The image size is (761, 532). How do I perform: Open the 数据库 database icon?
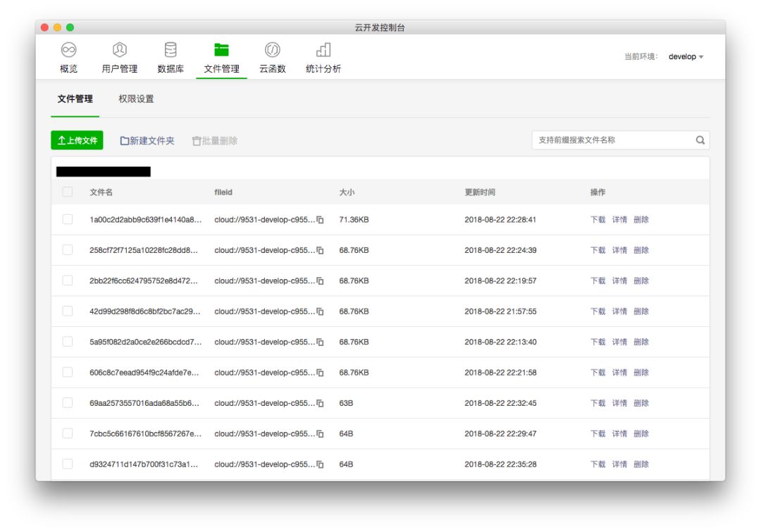[171, 49]
